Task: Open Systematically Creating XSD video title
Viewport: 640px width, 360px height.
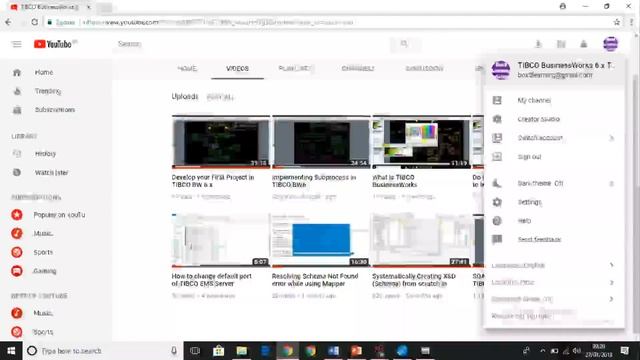Action: [413, 280]
